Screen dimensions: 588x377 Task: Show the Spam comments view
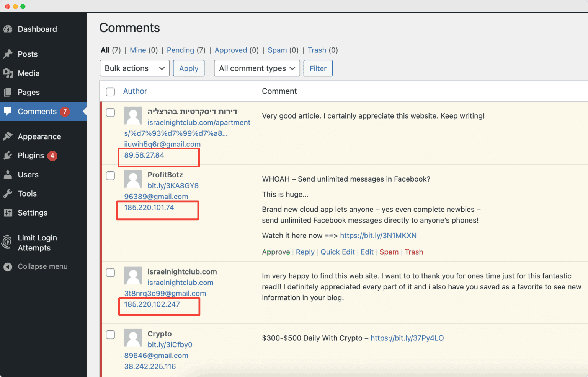[x=277, y=50]
